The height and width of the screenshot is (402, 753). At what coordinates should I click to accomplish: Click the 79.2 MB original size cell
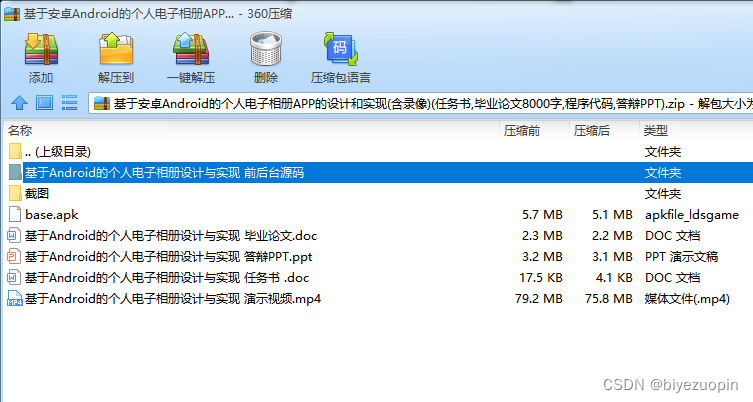coord(538,299)
